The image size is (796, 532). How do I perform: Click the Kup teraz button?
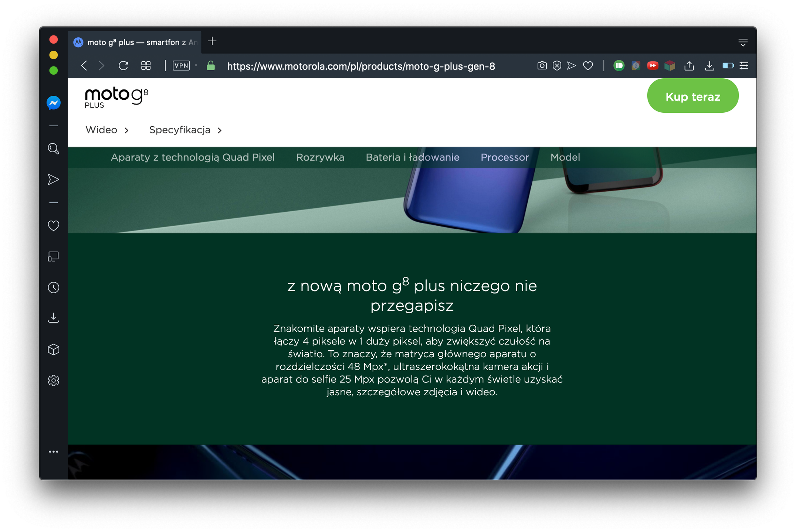click(692, 96)
